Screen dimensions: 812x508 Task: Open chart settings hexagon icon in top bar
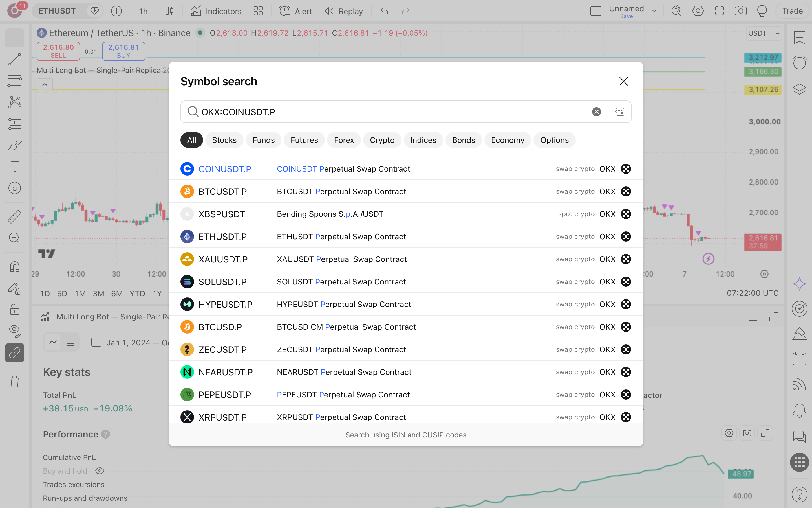click(x=698, y=11)
